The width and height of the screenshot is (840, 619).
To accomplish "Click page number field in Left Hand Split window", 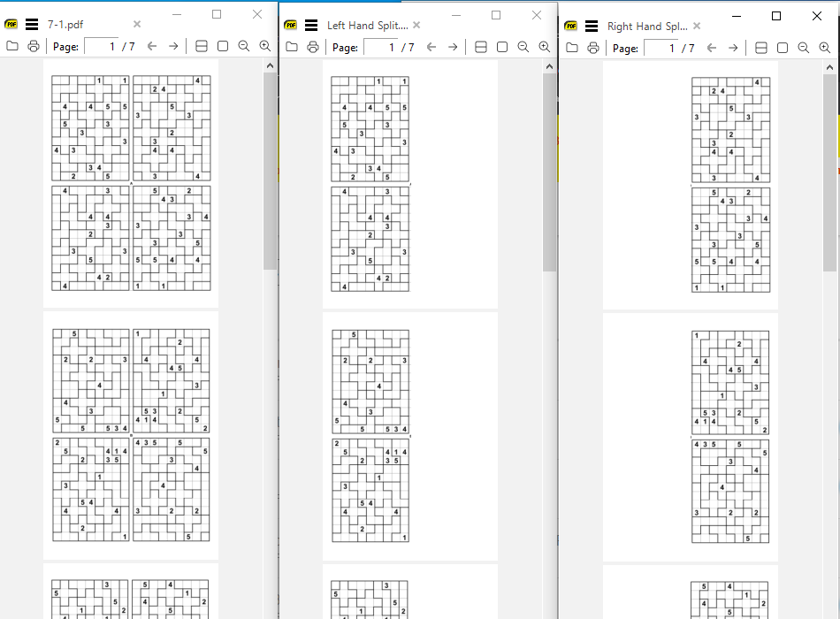I will coord(380,47).
